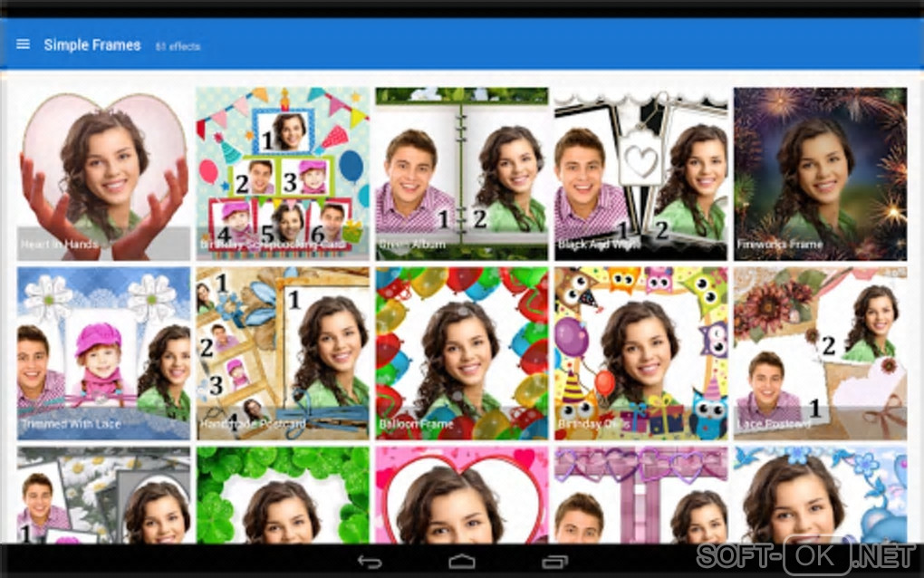Open the Android recent apps button
Image resolution: width=924 pixels, height=578 pixels.
(554, 562)
